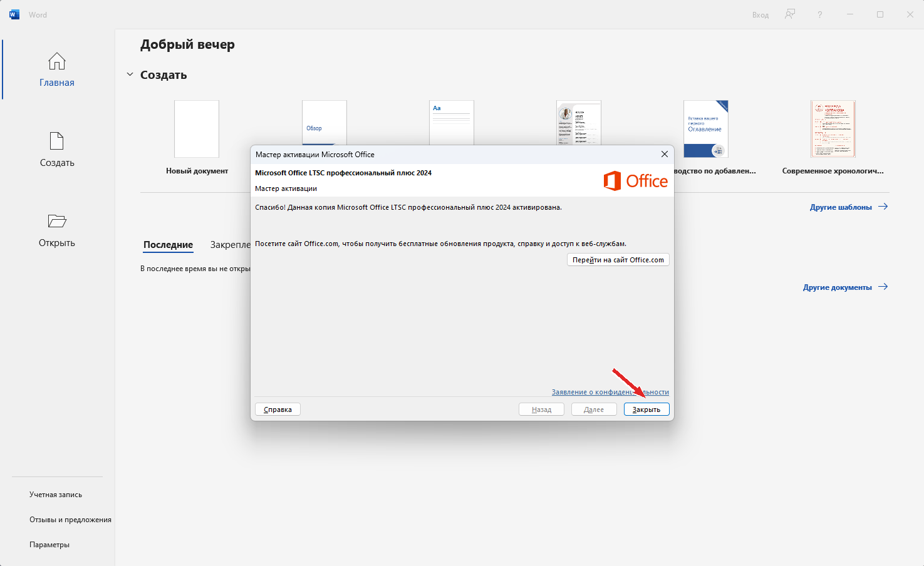
Task: Click Закрыть button in activation wizard
Action: pos(646,409)
